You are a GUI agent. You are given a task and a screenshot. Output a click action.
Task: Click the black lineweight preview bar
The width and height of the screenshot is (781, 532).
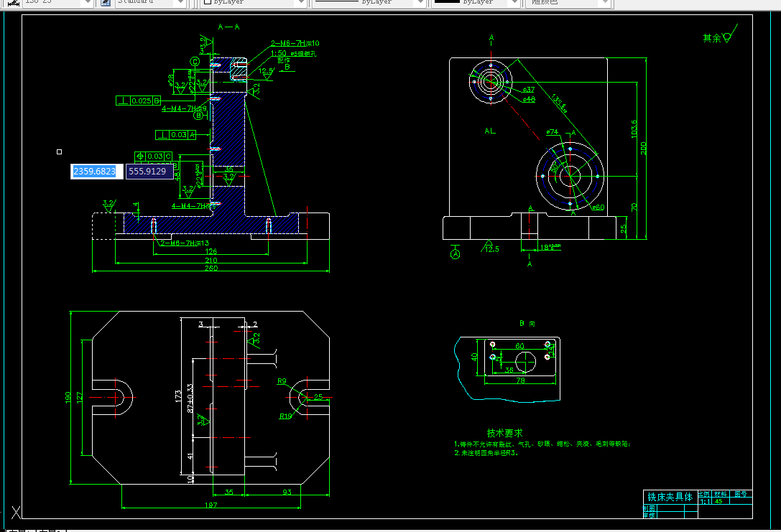(x=447, y=1)
